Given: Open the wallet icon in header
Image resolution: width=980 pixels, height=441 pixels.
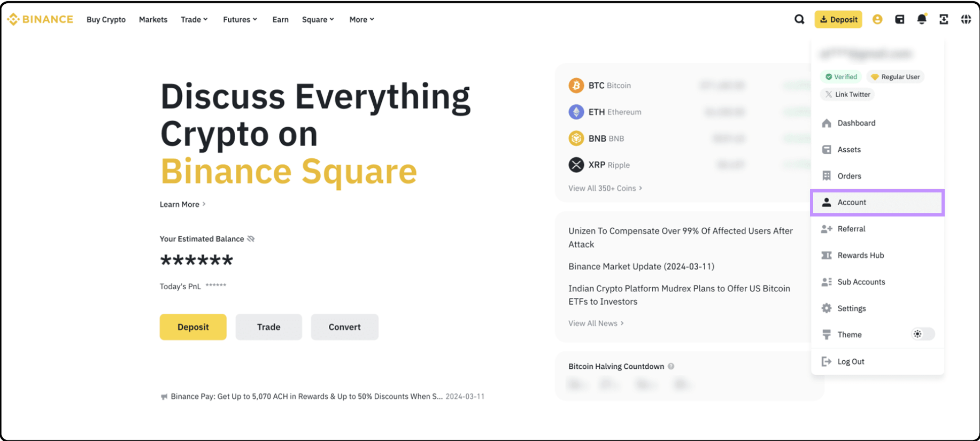Looking at the screenshot, I should pos(900,19).
